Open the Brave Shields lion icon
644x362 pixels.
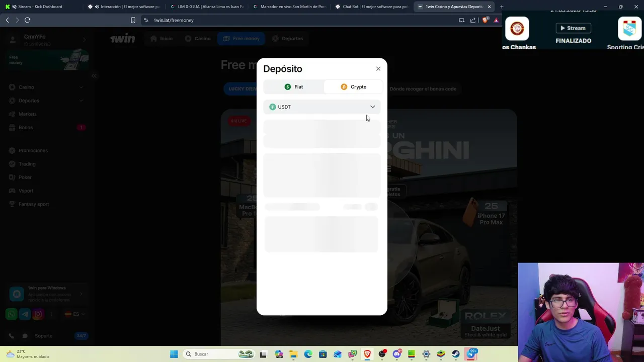click(x=485, y=20)
